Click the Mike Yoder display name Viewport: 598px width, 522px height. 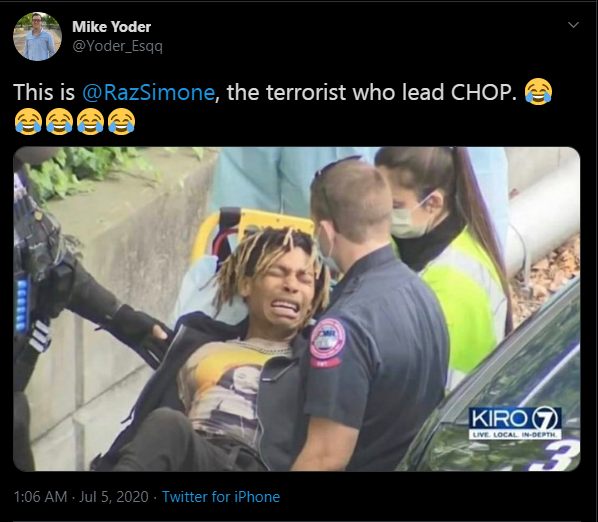[111, 27]
